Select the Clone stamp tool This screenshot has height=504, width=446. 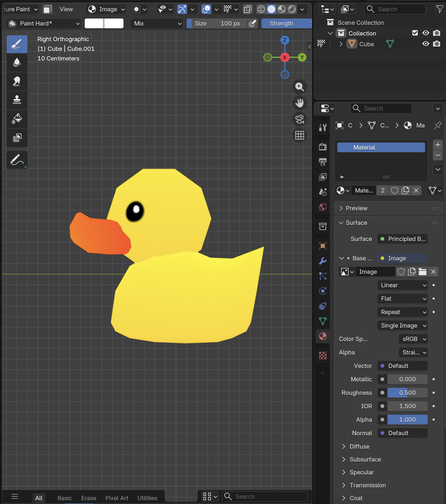(17, 100)
